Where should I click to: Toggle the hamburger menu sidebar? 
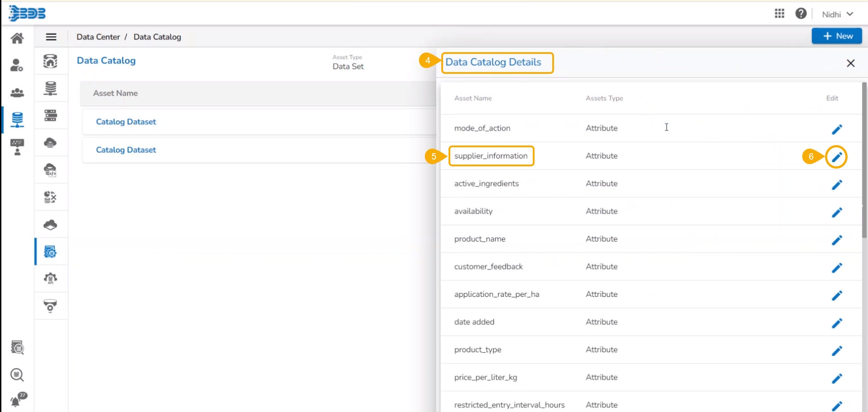pos(51,37)
